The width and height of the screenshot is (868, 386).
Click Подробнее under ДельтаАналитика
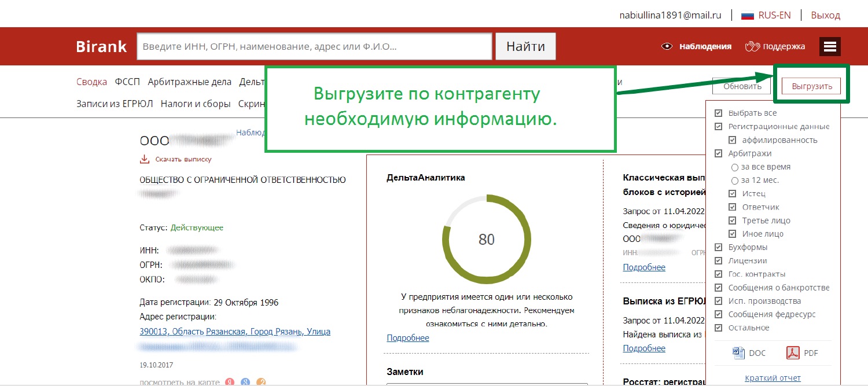pyautogui.click(x=408, y=338)
